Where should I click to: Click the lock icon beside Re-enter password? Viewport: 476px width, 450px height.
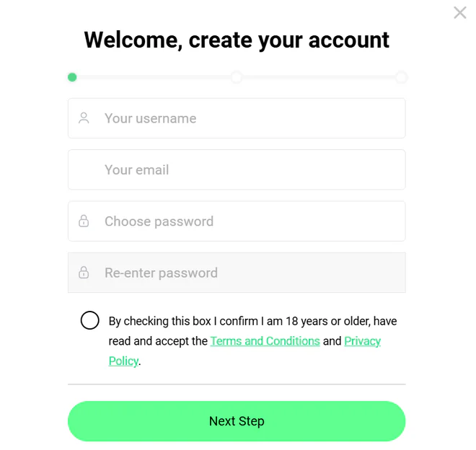pos(84,273)
